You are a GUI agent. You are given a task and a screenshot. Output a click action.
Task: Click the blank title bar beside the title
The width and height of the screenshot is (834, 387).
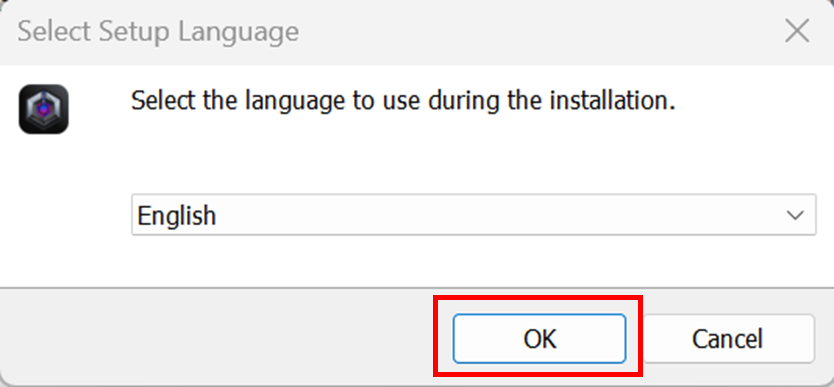(x=532, y=31)
